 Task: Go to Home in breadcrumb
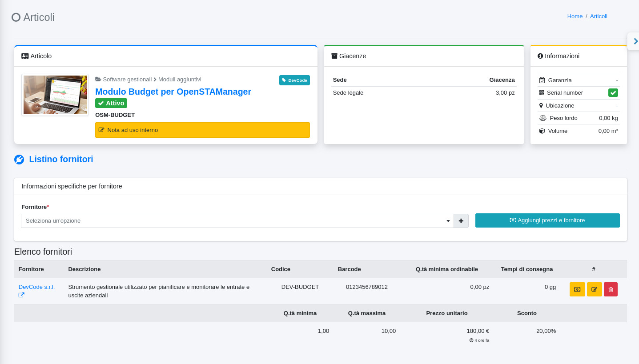pos(575,16)
